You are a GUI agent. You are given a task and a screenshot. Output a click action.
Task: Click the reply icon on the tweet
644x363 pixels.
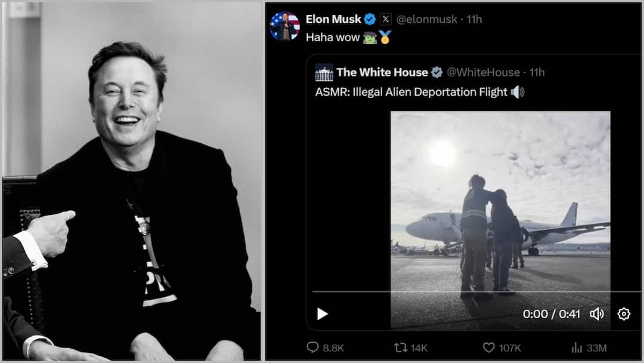click(x=312, y=347)
